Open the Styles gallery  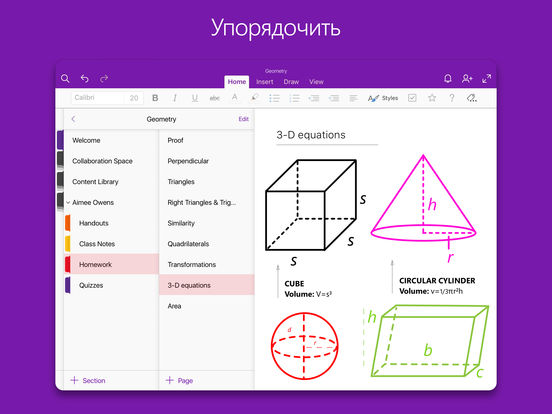click(383, 98)
